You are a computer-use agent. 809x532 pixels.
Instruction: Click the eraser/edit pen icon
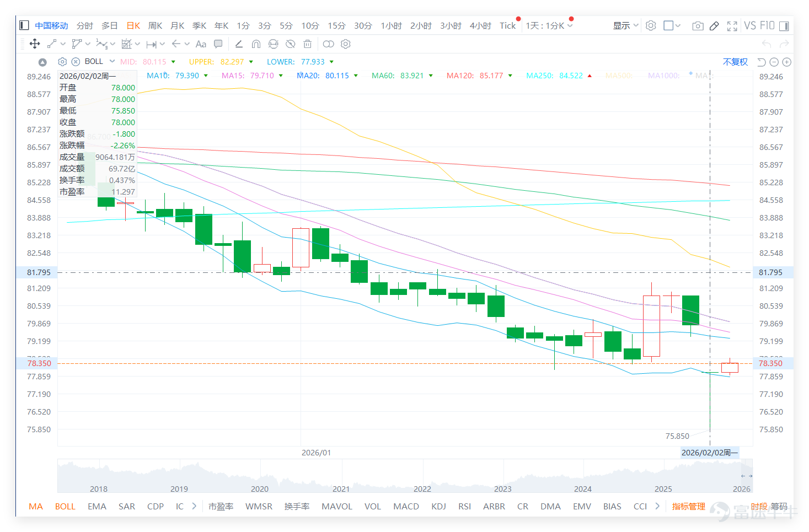point(714,26)
